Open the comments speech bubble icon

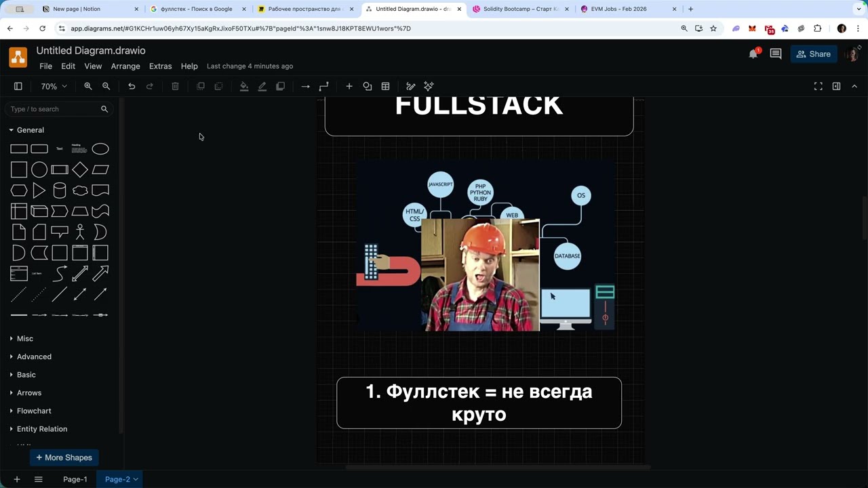point(776,54)
